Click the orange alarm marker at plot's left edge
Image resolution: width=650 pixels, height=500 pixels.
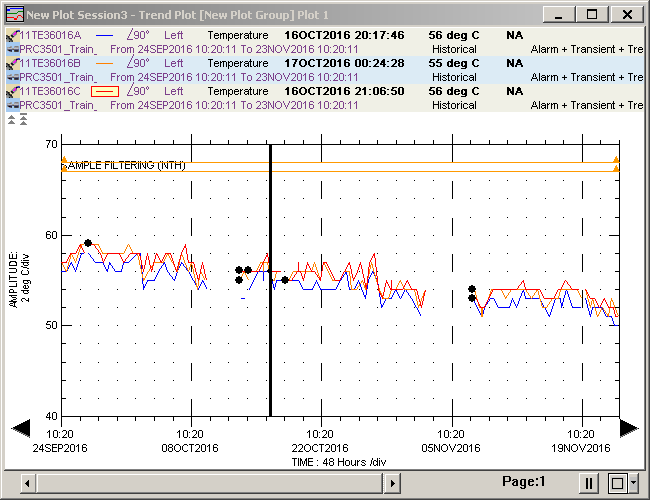pyautogui.click(x=64, y=161)
